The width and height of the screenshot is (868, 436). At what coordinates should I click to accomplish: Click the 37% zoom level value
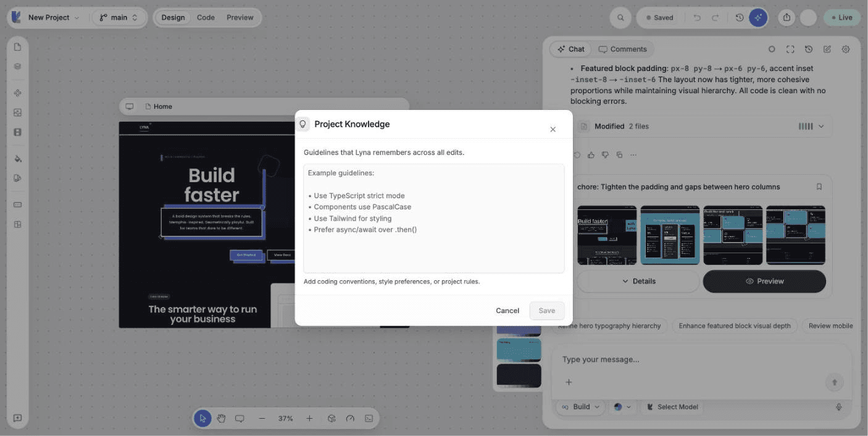coord(285,418)
